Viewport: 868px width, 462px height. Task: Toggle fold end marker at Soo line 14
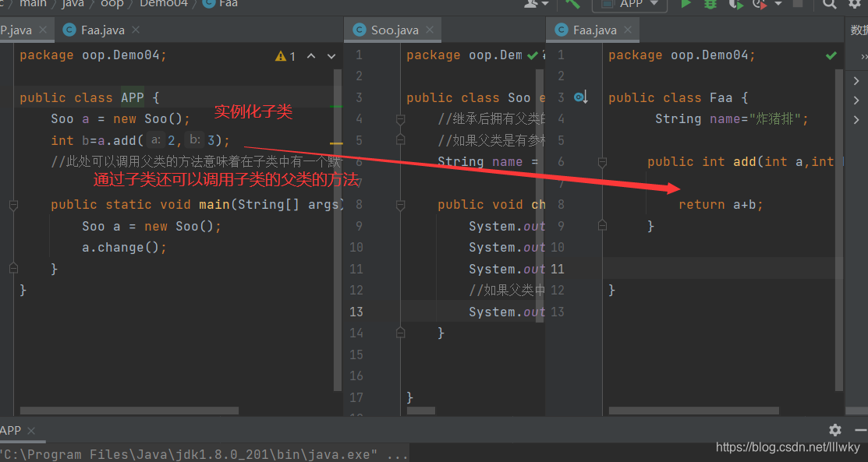(x=401, y=333)
